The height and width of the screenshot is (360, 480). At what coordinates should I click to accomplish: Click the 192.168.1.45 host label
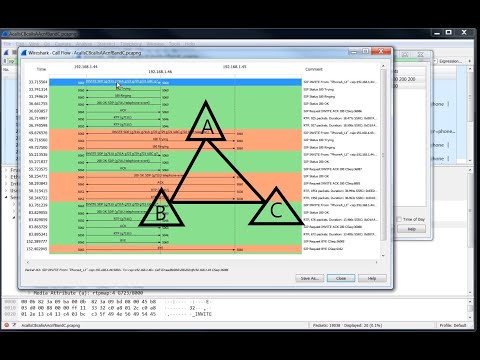click(x=234, y=67)
